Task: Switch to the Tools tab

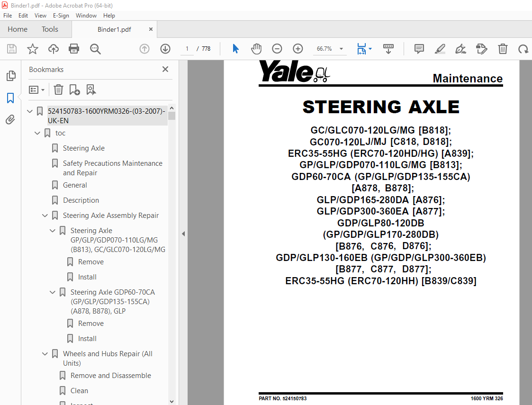Action: pos(50,29)
